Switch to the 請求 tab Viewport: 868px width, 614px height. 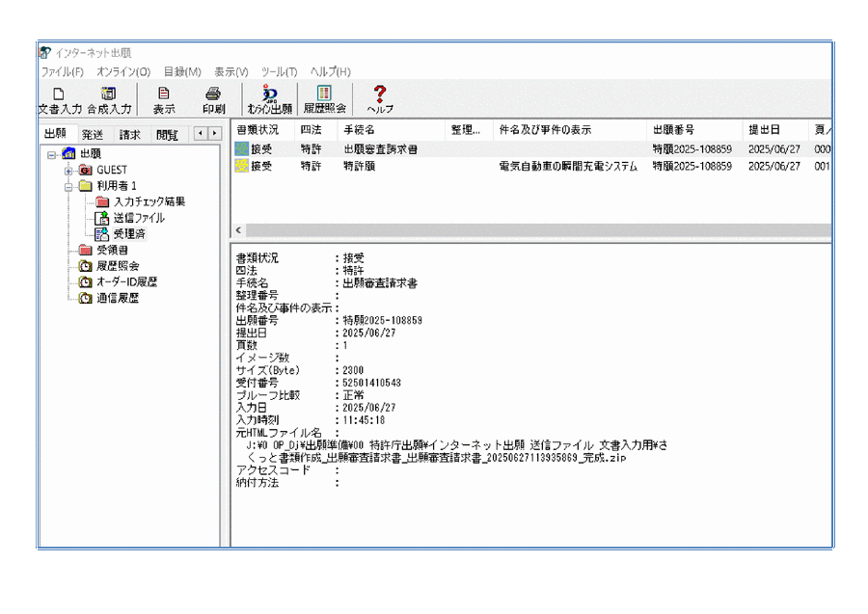click(129, 135)
